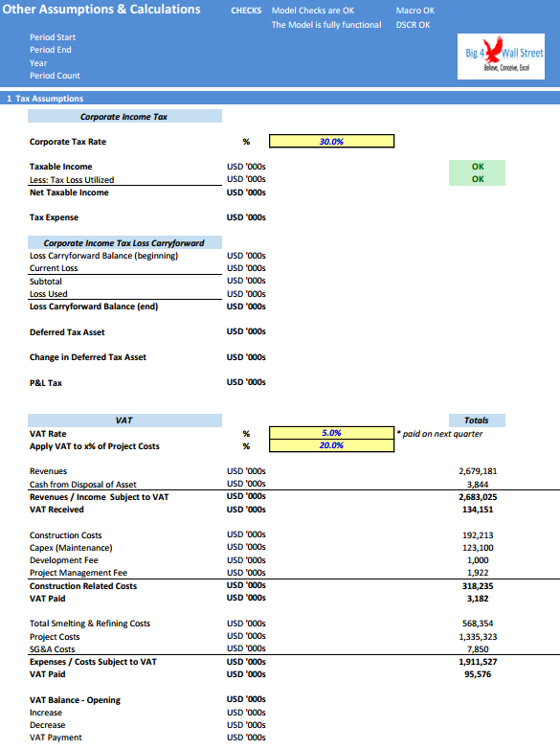The width and height of the screenshot is (560, 749).
Task: Select Project Costs total 1,335,323
Action: pos(478,637)
